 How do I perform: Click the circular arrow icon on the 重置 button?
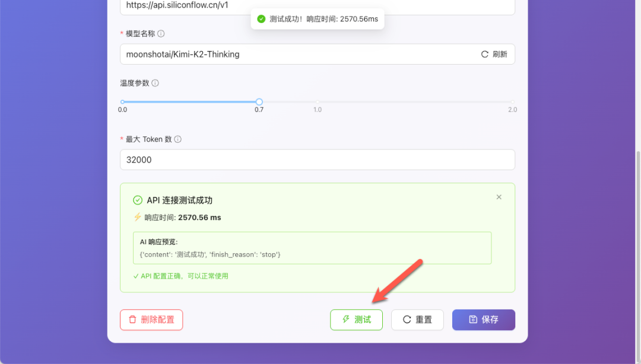click(407, 320)
